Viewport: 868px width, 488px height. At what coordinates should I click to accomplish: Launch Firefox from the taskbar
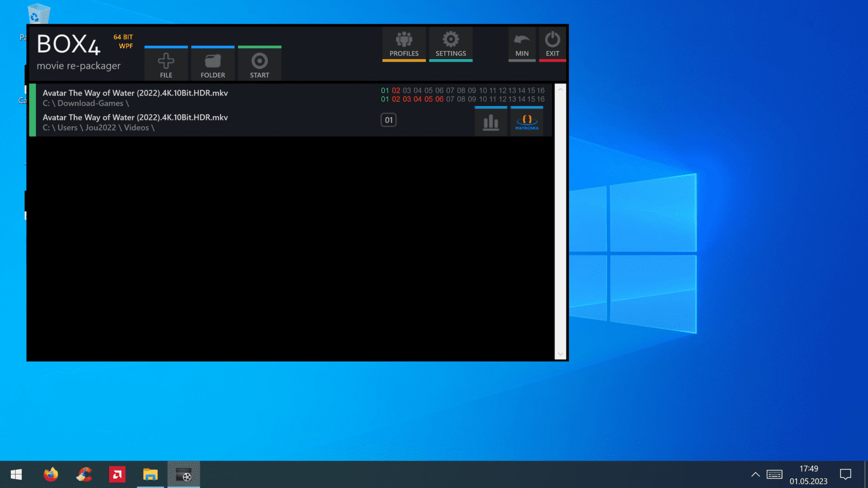[51, 474]
